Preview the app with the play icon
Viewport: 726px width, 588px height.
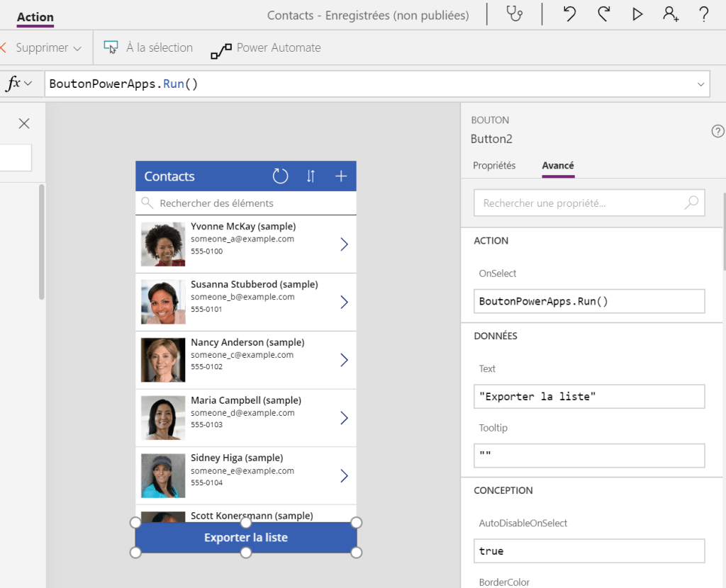[x=637, y=14]
